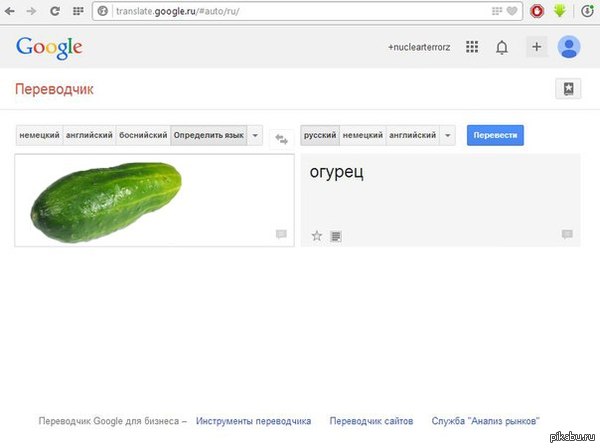Open the notifications bell icon
The image size is (600, 448).
pos(502,47)
